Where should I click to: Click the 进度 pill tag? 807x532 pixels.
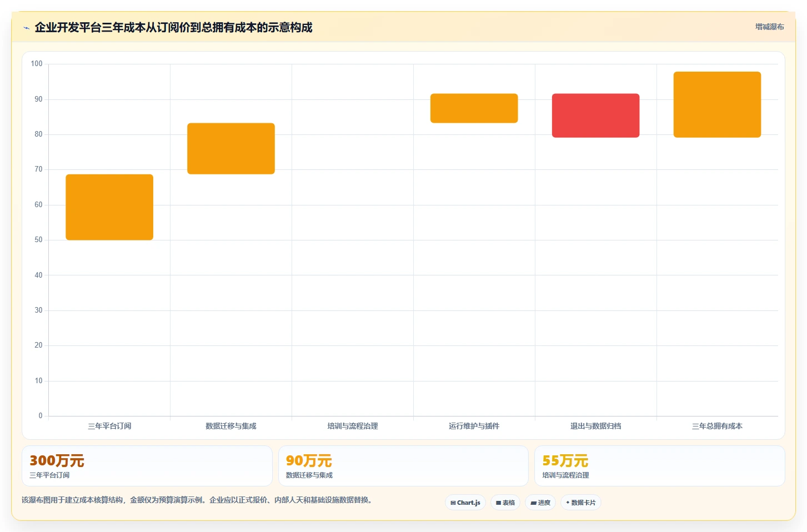[540, 503]
